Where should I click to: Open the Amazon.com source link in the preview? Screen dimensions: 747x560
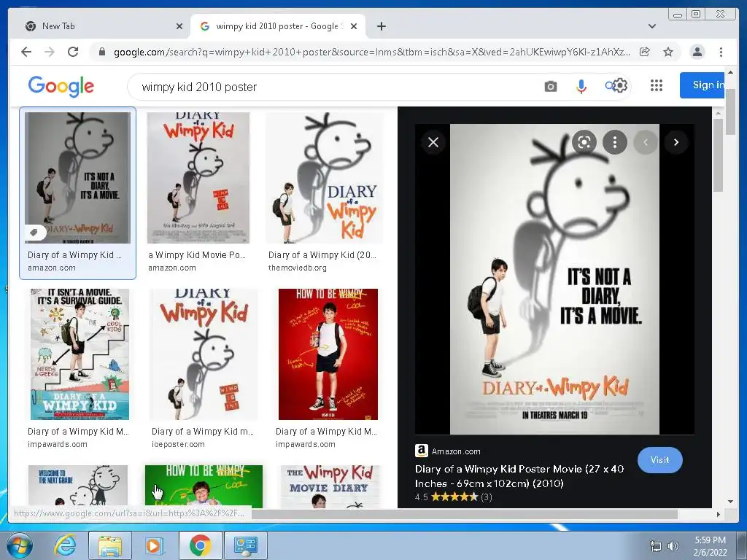tap(455, 451)
